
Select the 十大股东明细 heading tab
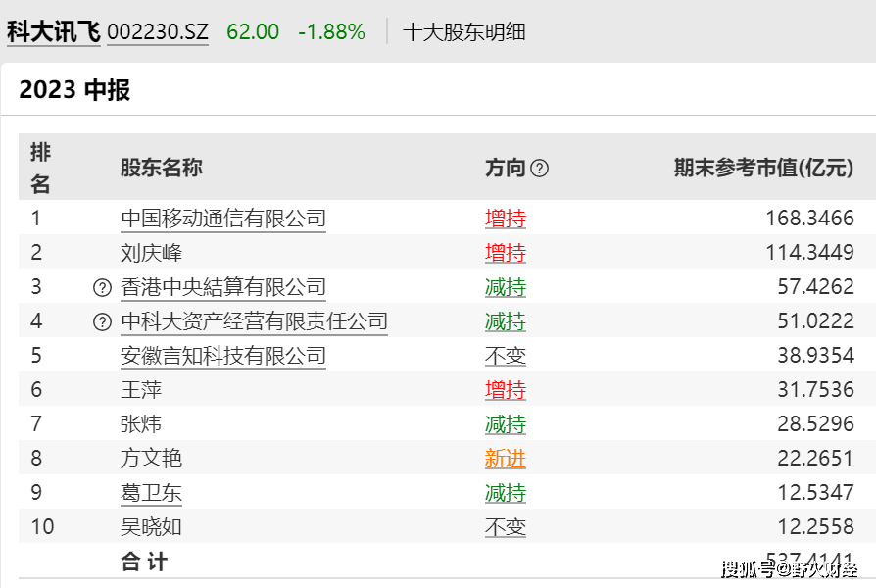[463, 31]
